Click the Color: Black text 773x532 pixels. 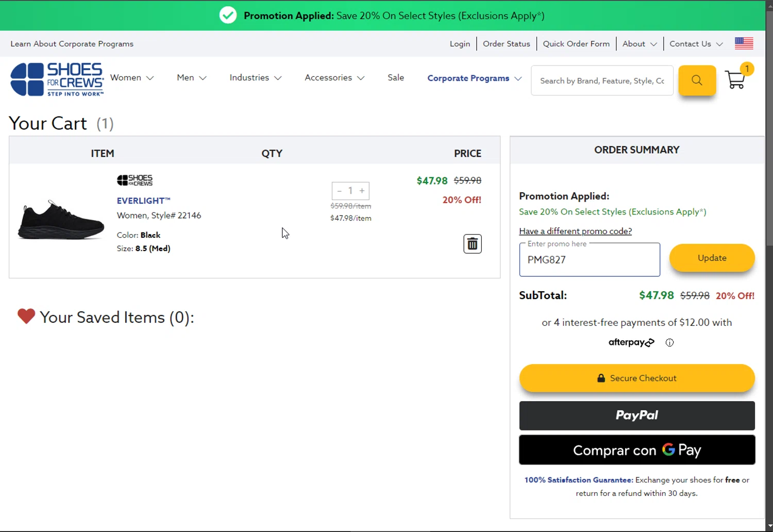(138, 235)
